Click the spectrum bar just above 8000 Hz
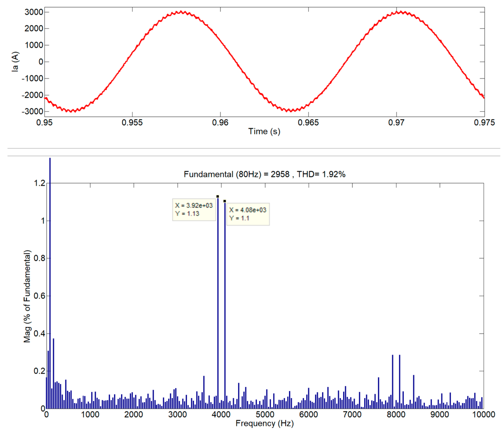 tap(399, 381)
